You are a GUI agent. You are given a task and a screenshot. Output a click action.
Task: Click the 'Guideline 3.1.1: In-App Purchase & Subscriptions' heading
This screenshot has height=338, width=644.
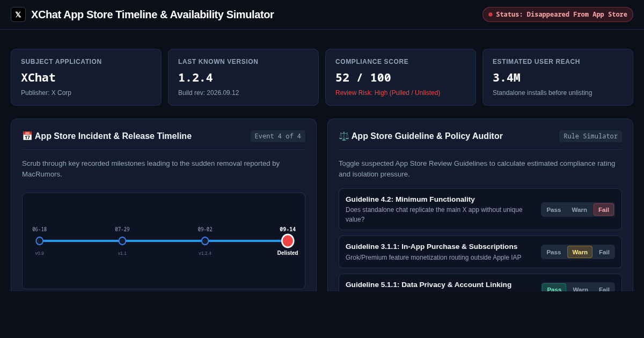(431, 246)
